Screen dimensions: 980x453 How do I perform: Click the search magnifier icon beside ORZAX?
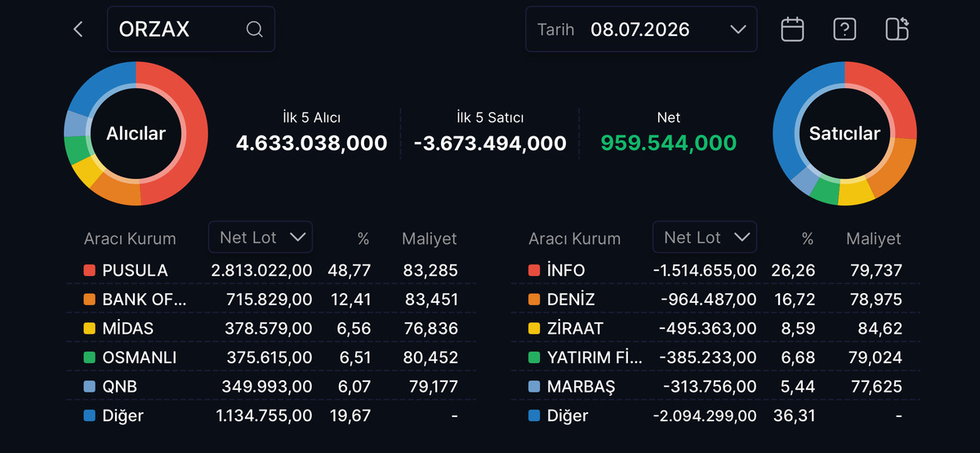pos(254,29)
